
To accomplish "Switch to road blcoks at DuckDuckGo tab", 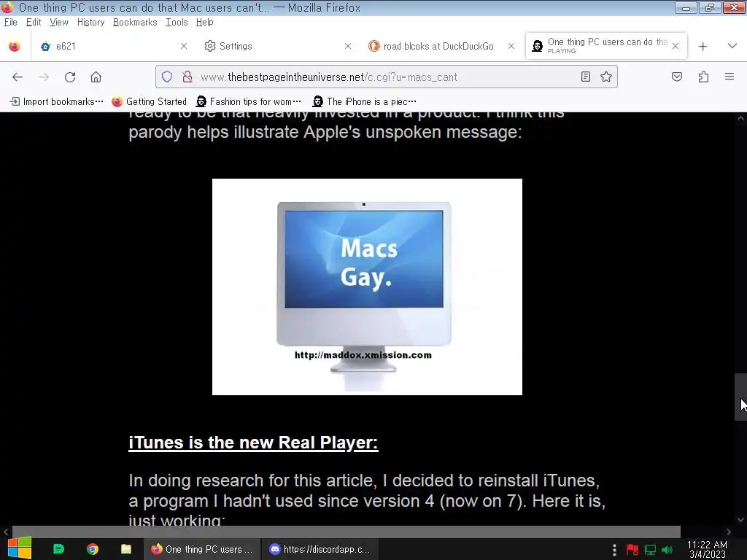I will pyautogui.click(x=442, y=46).
